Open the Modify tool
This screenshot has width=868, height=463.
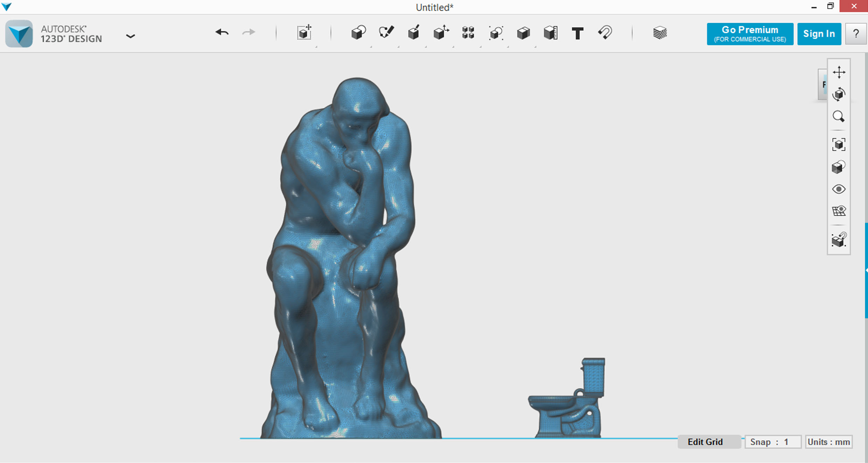pyautogui.click(x=441, y=33)
